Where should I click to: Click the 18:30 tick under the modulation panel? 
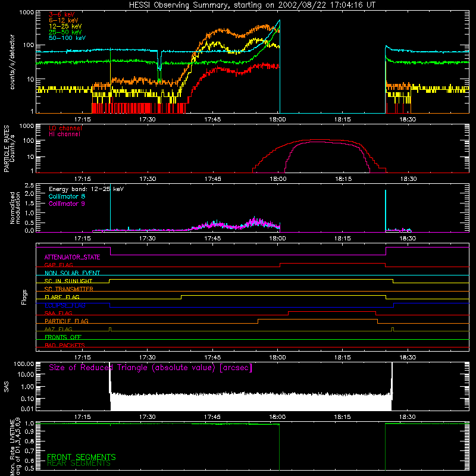click(408, 239)
